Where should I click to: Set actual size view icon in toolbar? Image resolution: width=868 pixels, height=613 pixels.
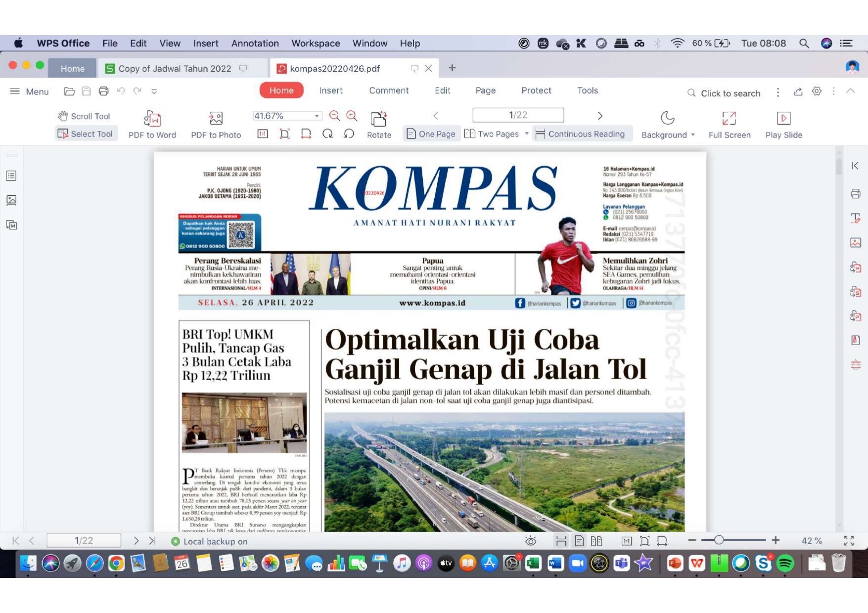click(263, 133)
